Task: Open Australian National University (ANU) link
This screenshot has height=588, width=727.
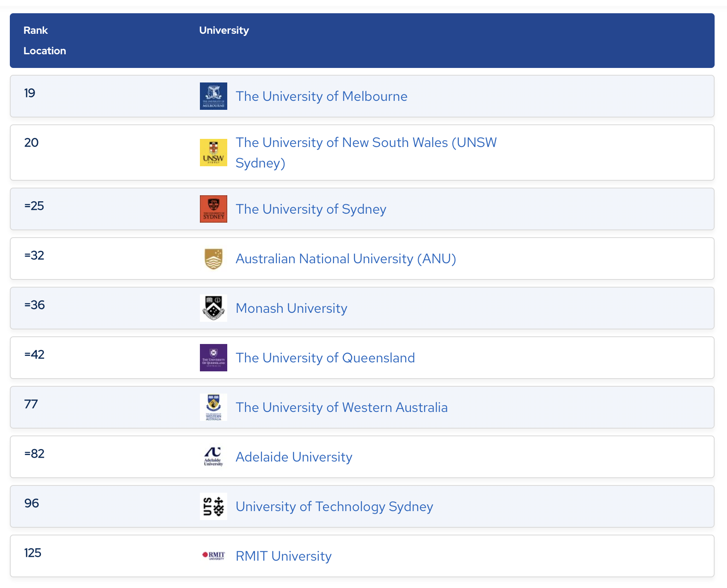Action: [346, 259]
